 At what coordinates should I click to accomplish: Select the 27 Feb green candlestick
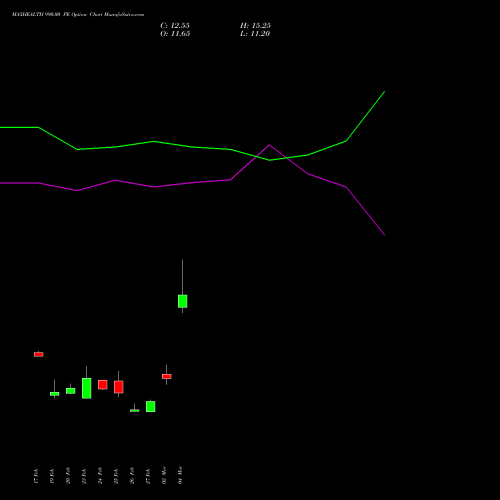click(x=151, y=406)
